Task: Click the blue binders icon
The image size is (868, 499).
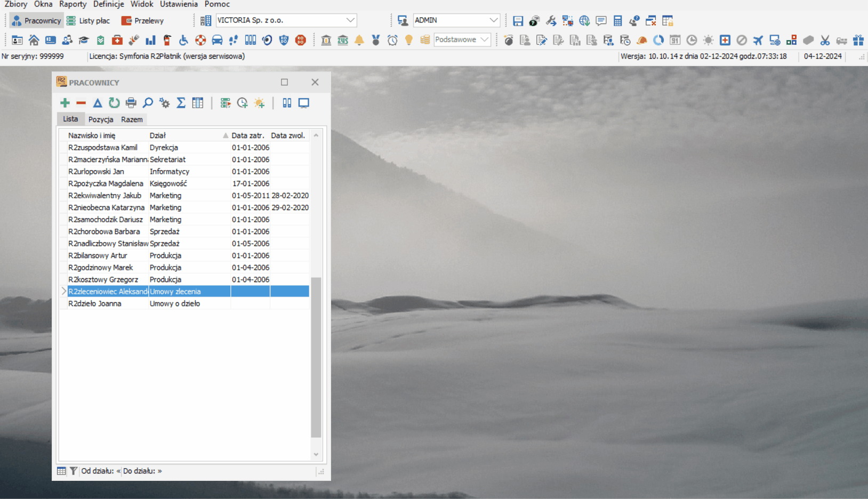Action: pos(287,103)
